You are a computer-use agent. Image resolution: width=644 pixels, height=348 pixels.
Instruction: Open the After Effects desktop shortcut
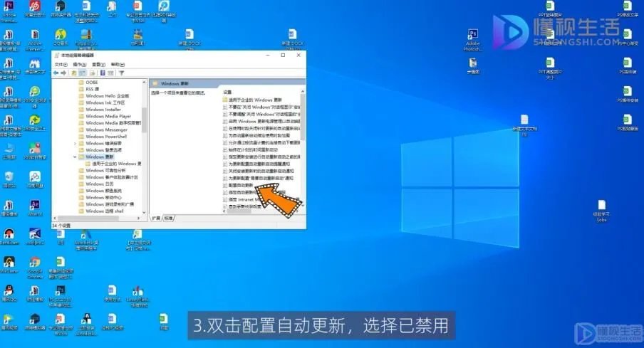tap(35, 208)
